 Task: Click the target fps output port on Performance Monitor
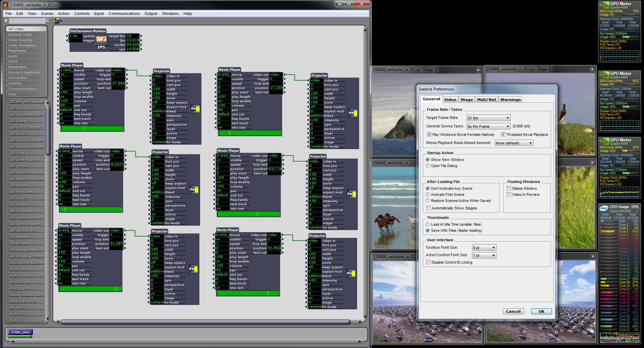click(141, 36)
